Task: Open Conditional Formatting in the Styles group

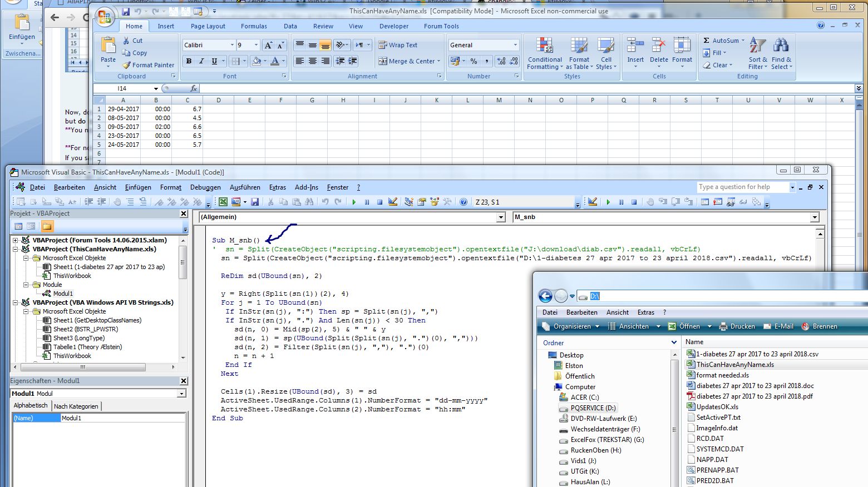Action: 545,54
